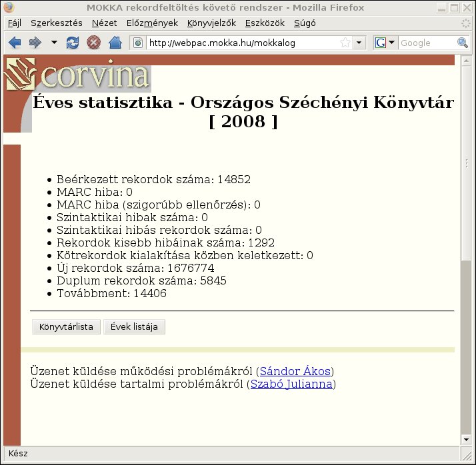The width and height of the screenshot is (476, 465).
Task: Open the Előzmények menu
Action: [x=152, y=23]
